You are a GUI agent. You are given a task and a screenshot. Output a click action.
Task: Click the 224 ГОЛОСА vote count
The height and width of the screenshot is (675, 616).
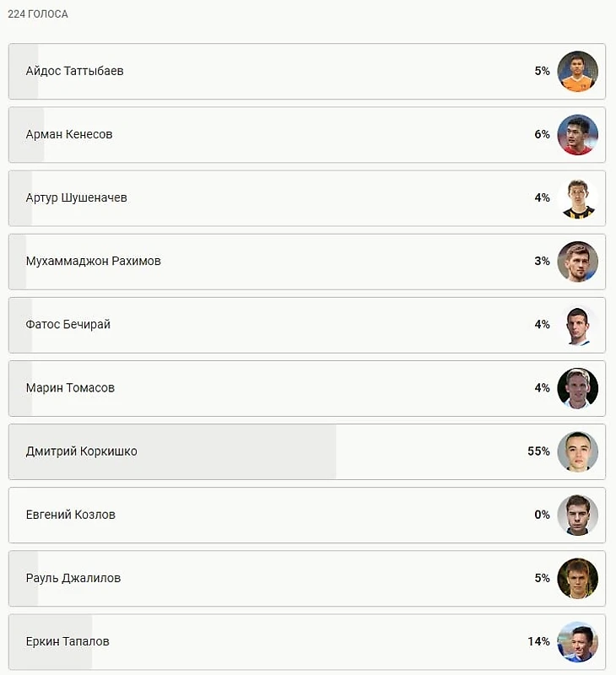(38, 14)
